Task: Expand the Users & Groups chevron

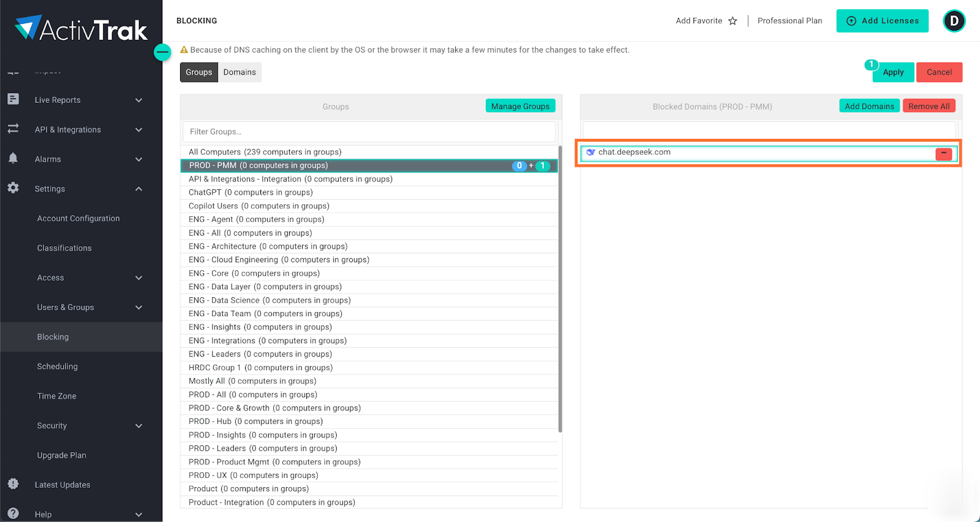Action: 139,307
